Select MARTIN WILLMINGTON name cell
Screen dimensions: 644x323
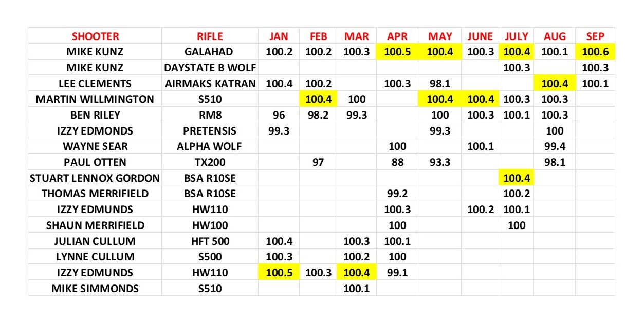(95, 99)
